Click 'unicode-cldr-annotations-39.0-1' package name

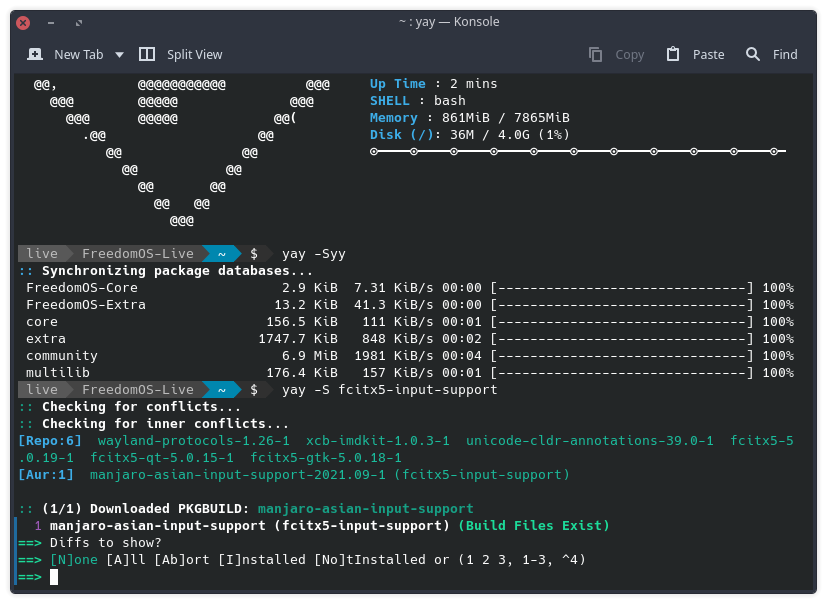[590, 441]
